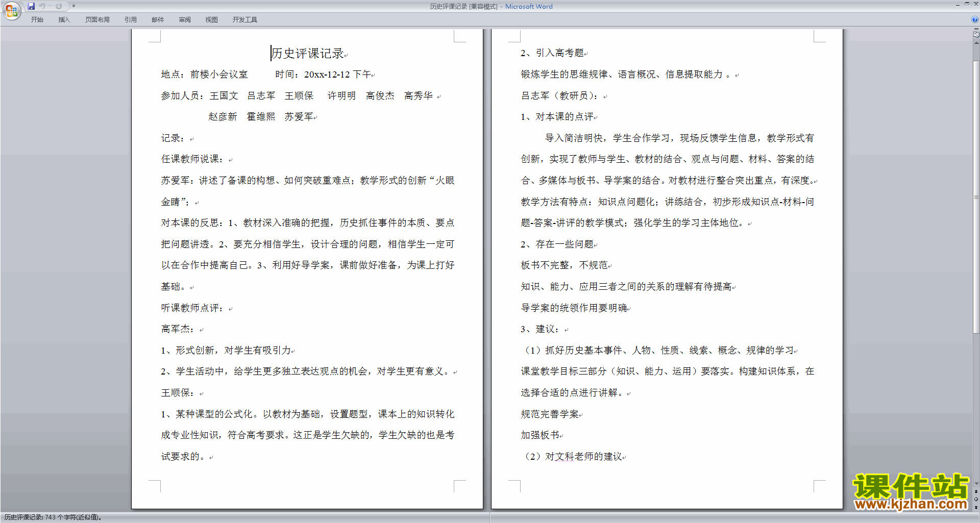Click the Previous Page double-arrow button
Image resolution: width=980 pixels, height=523 pixels.
pos(976,491)
